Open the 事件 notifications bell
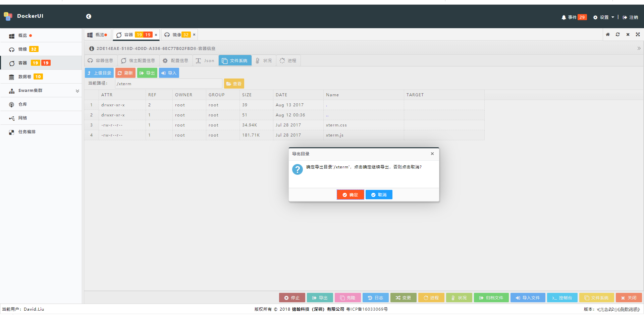Viewport: 644px width, 315px height. 574,17
